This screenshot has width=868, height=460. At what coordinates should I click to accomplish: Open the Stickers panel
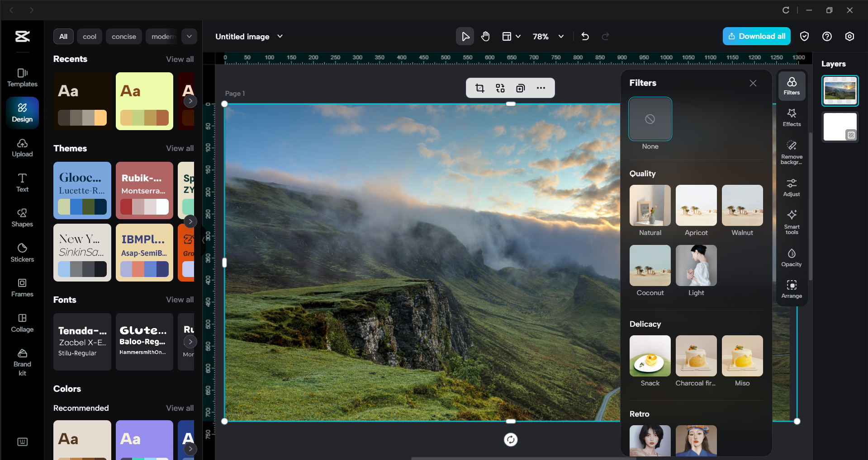[x=22, y=253]
